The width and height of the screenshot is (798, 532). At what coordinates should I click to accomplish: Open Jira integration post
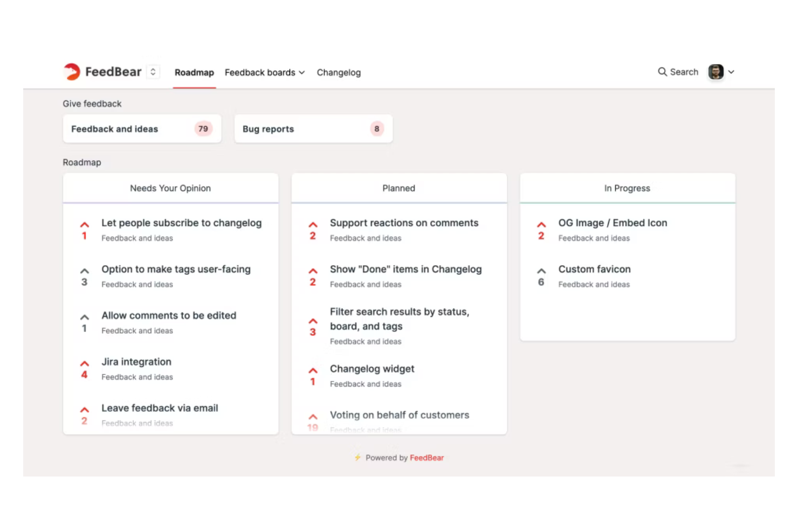point(136,362)
